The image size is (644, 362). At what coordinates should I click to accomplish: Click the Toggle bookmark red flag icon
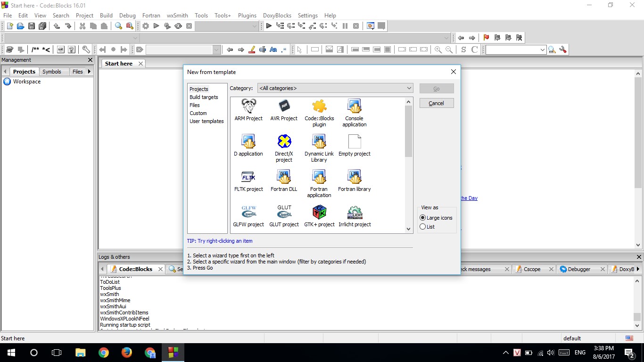(x=486, y=38)
